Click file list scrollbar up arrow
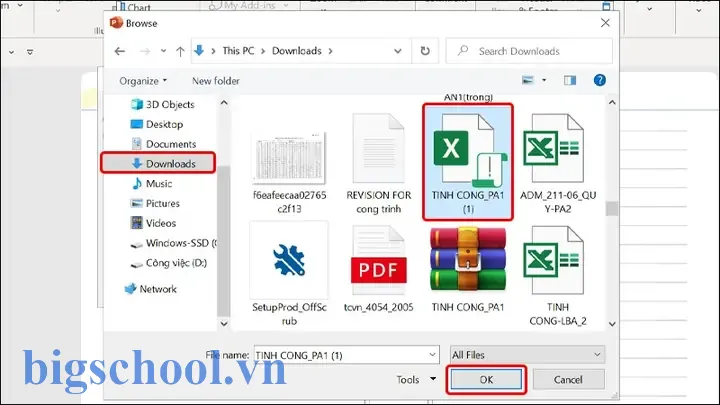The height and width of the screenshot is (405, 720). (612, 102)
